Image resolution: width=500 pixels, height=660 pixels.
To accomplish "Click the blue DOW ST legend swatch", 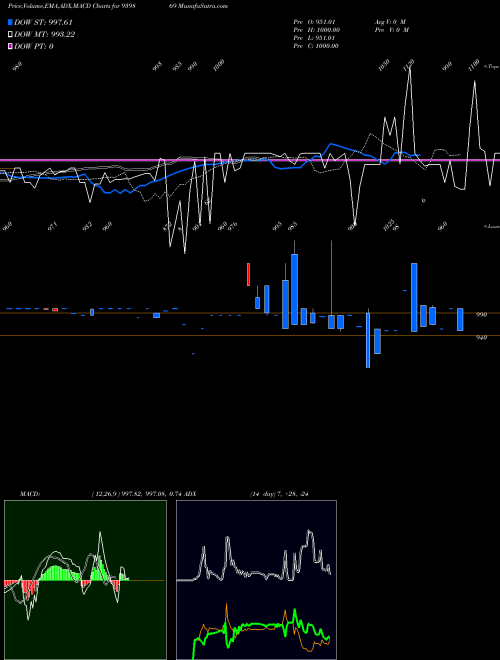I will pyautogui.click(x=10, y=22).
